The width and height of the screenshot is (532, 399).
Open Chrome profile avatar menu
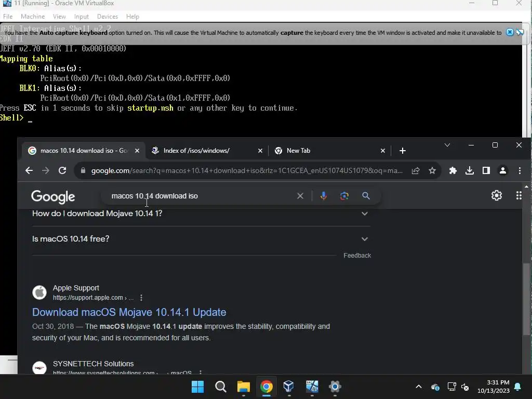pyautogui.click(x=503, y=170)
